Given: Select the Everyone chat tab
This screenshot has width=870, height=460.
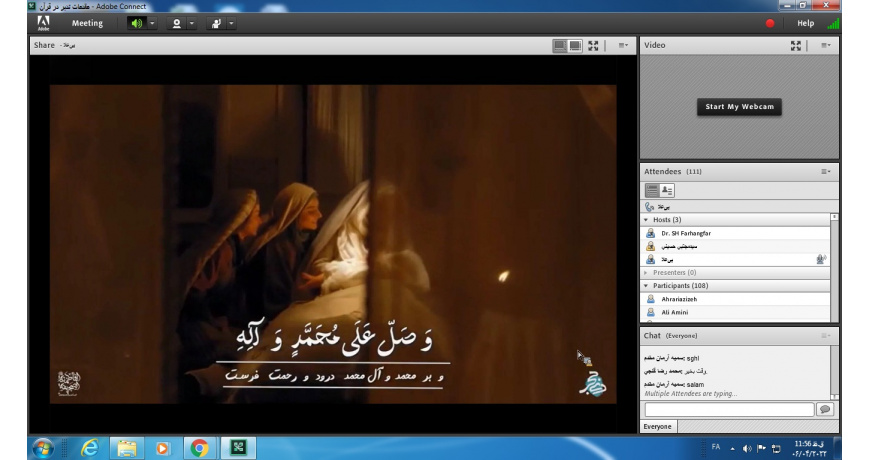Looking at the screenshot, I should pos(657,427).
